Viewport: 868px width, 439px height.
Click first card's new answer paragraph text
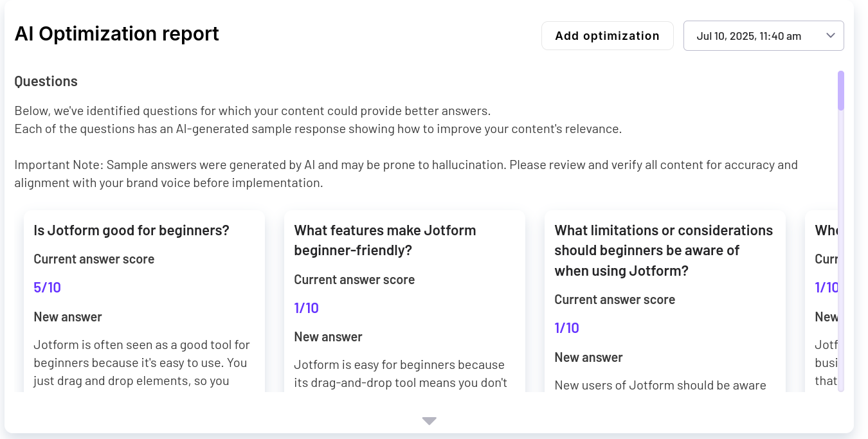pyautogui.click(x=141, y=363)
